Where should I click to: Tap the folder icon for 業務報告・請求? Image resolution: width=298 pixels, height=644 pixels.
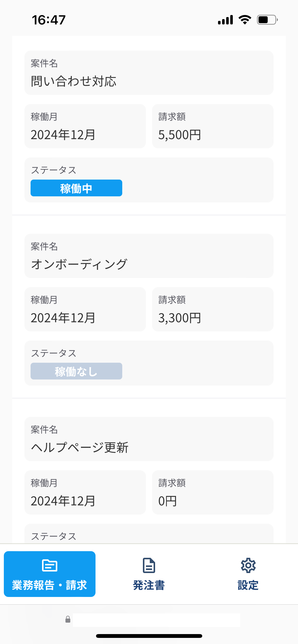pyautogui.click(x=50, y=565)
